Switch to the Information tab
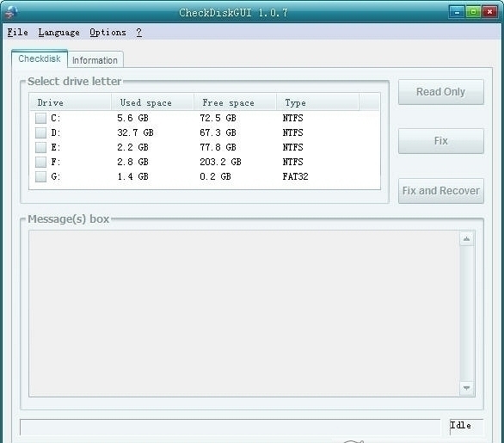 click(95, 60)
